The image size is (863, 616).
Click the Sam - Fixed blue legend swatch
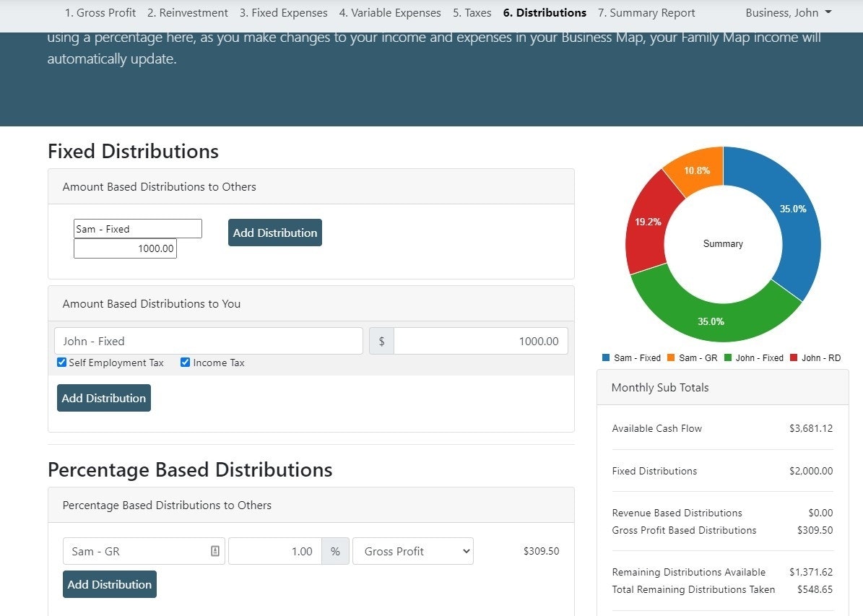pos(606,358)
